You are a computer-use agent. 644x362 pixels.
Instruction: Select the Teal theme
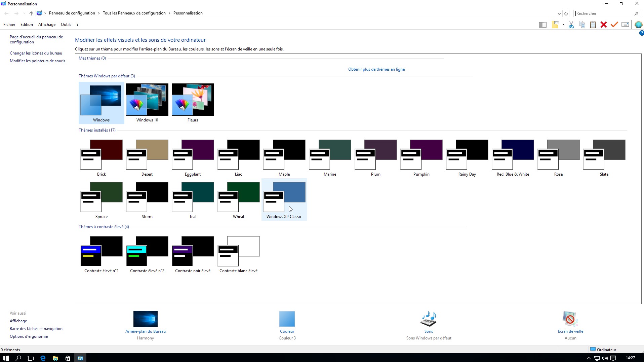tap(193, 200)
